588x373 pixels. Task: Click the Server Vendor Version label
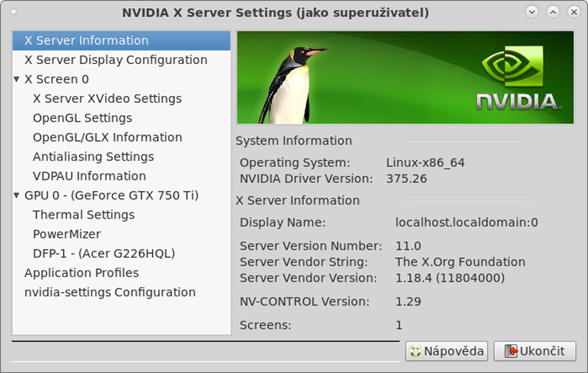[x=308, y=278]
